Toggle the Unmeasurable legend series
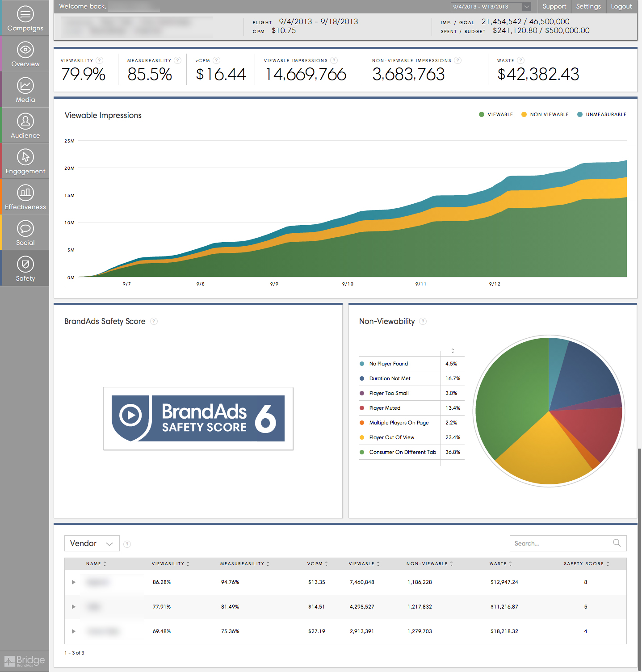The height and width of the screenshot is (672, 642). point(601,114)
